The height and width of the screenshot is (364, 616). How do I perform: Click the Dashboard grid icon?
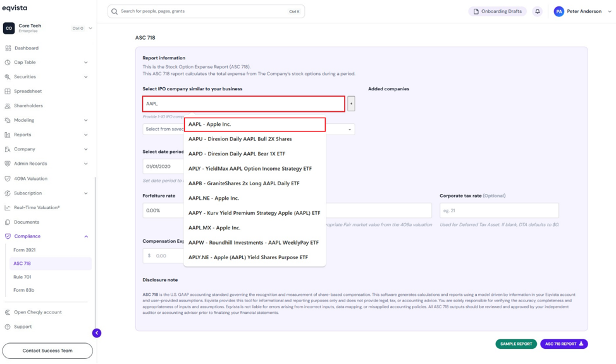click(x=8, y=48)
